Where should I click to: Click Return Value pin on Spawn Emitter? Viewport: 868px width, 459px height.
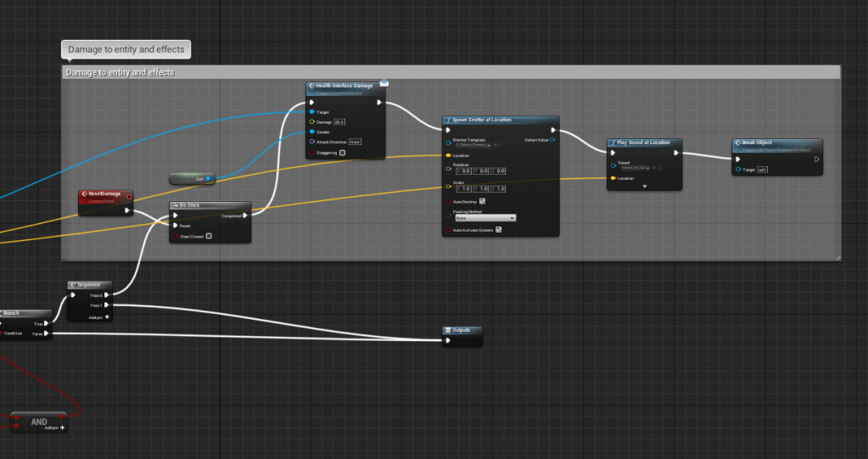click(x=552, y=140)
